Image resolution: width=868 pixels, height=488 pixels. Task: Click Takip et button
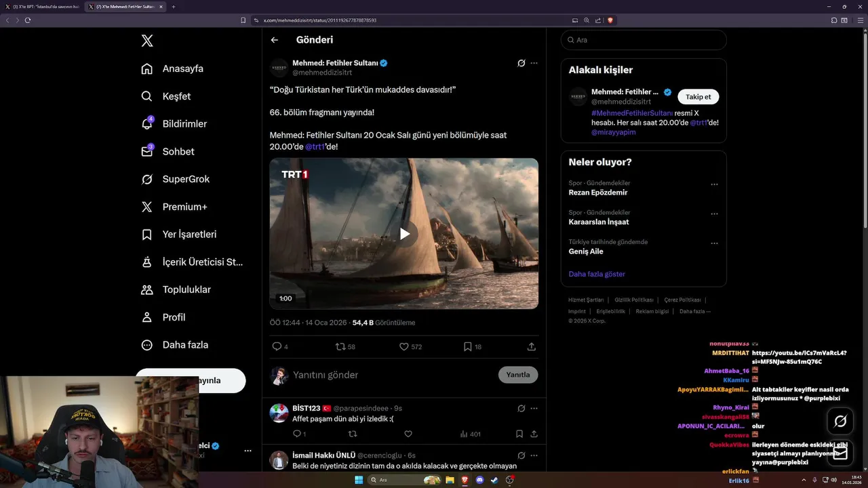pos(698,97)
